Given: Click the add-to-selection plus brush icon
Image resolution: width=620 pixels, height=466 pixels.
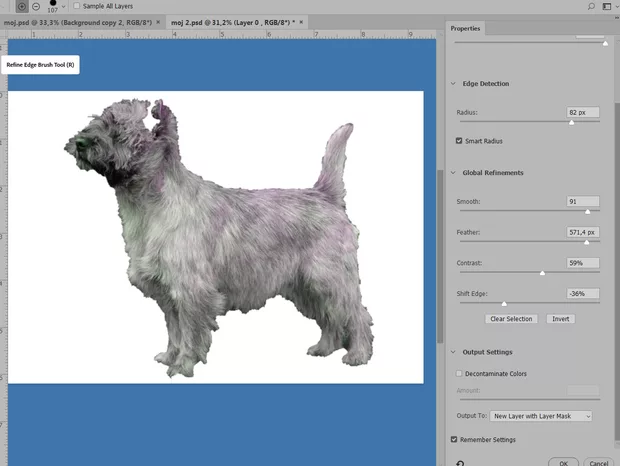Looking at the screenshot, I should click(22, 6).
